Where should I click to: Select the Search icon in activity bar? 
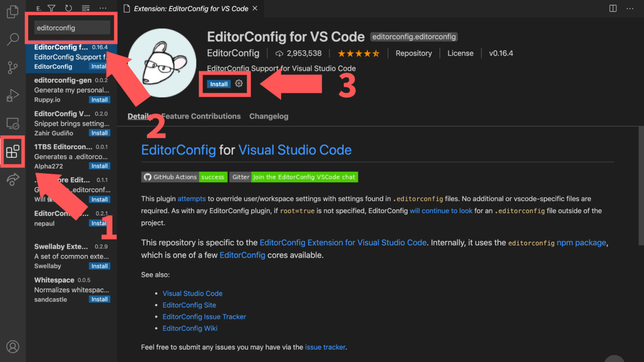pos(12,39)
